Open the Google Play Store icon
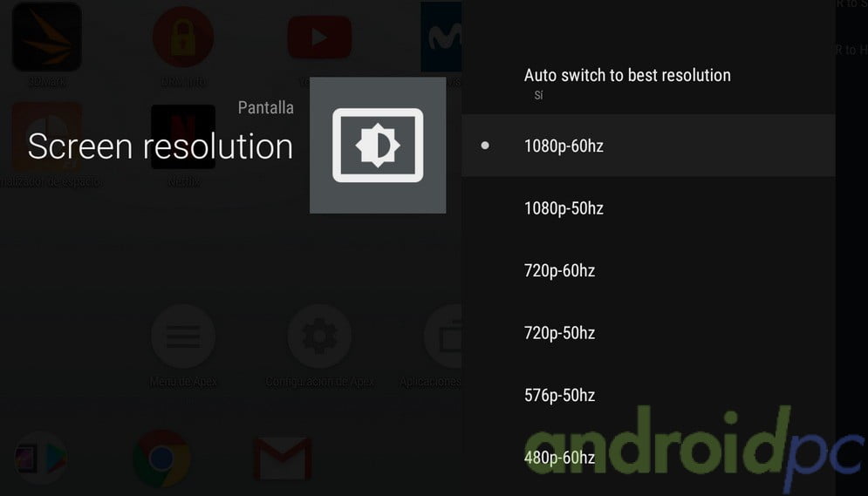The image size is (868, 496). [40, 459]
